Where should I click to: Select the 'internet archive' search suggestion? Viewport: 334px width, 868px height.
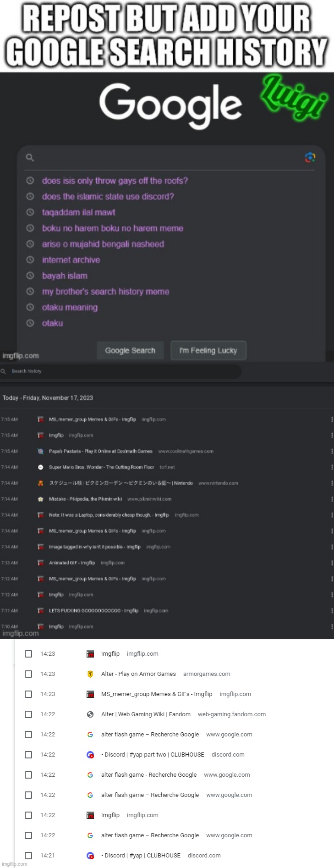pos(71,260)
